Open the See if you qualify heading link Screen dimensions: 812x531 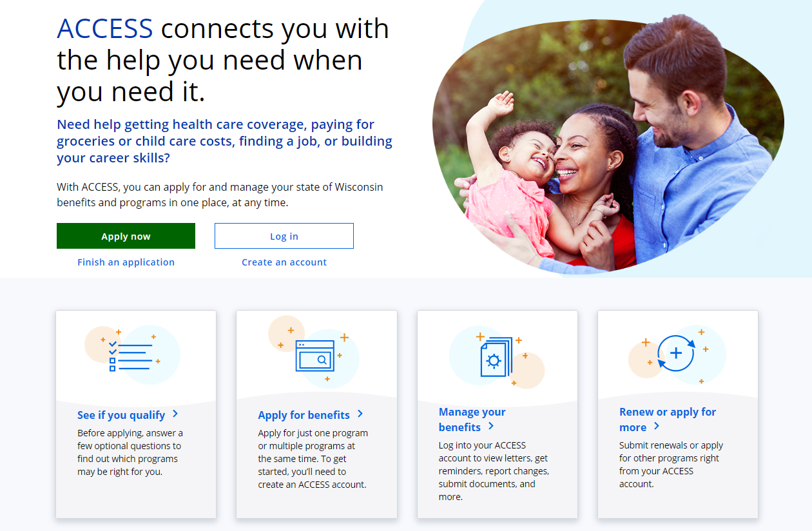click(x=121, y=415)
